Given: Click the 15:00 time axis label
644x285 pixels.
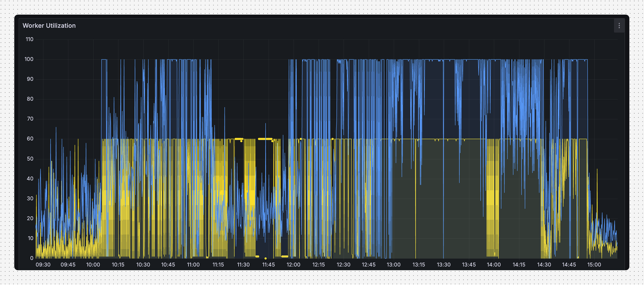Looking at the screenshot, I should (594, 265).
